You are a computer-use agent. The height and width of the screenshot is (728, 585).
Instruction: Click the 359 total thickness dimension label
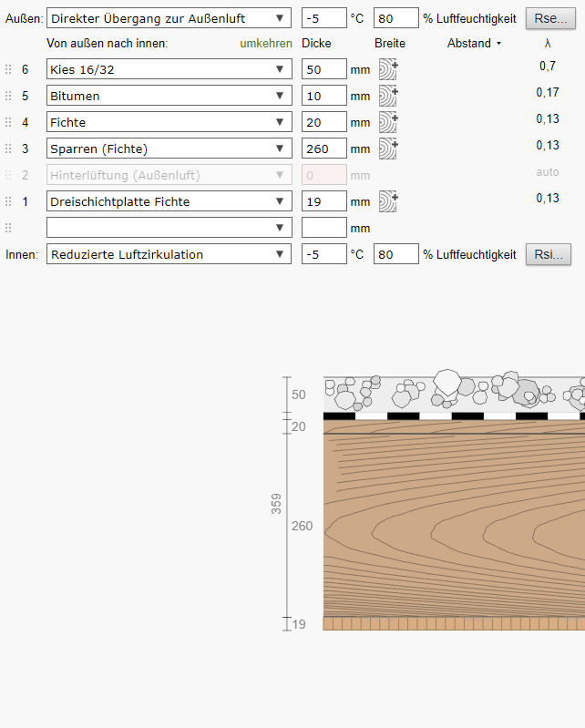276,504
